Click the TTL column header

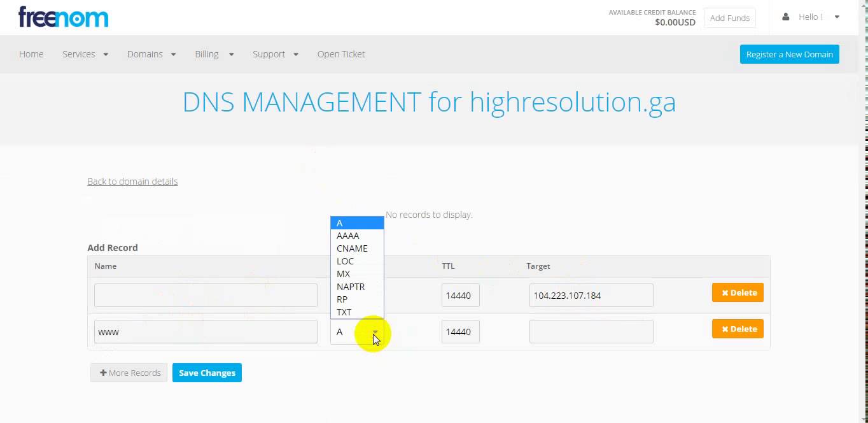coord(449,266)
